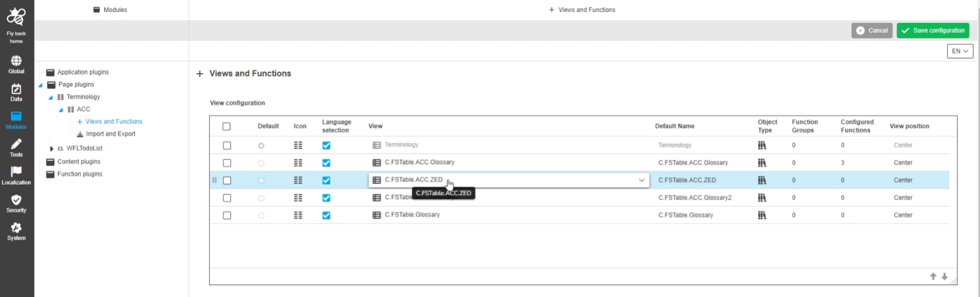
Task: Open the Localization flag icon
Action: pos(16,172)
